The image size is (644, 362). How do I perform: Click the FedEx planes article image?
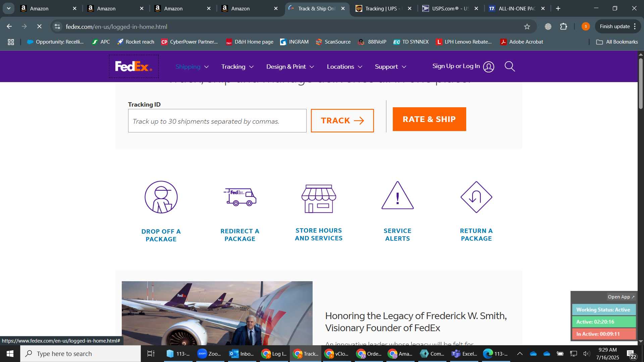(217, 313)
